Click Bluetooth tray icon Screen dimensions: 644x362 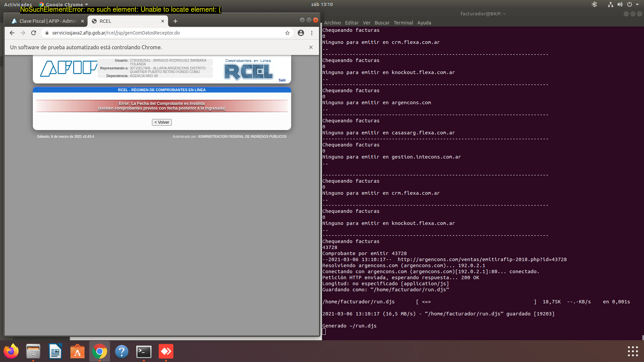pos(594,4)
